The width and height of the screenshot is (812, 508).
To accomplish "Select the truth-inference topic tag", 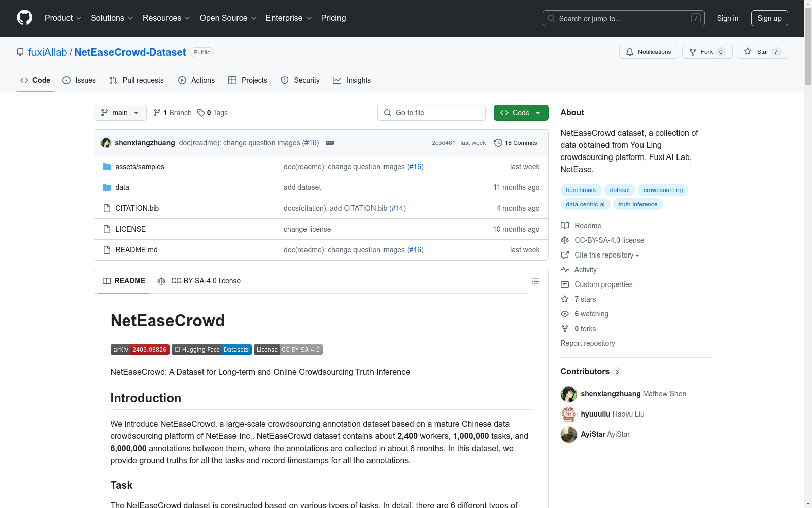I will coord(637,204).
